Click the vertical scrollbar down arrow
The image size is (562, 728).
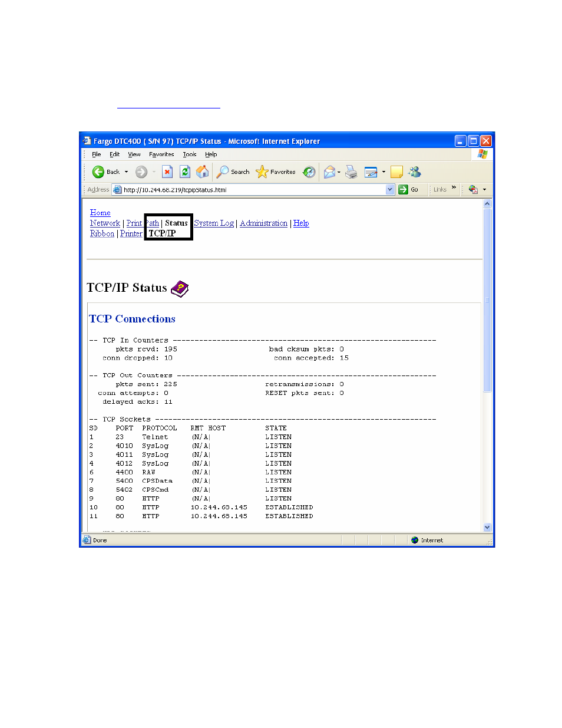(487, 528)
